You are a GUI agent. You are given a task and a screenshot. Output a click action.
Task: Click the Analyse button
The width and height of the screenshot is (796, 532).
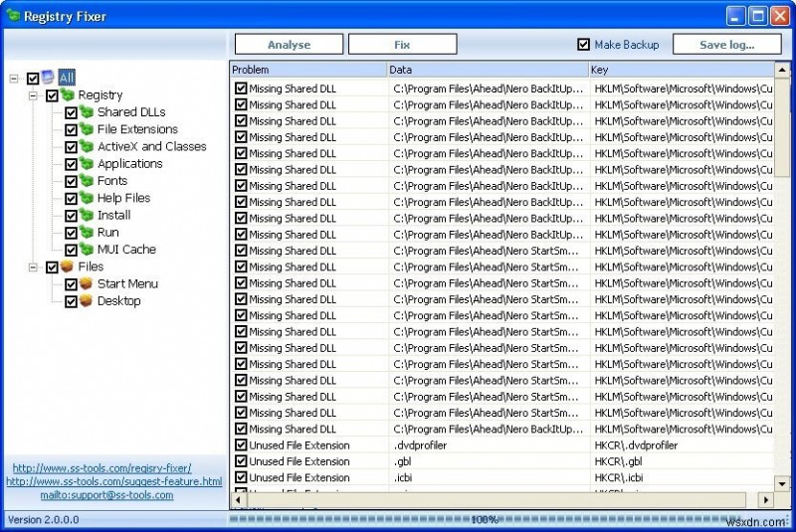coord(289,44)
